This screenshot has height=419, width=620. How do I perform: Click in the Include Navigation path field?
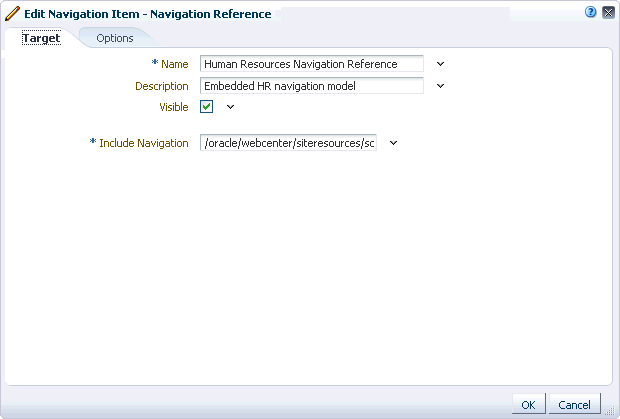click(x=288, y=143)
